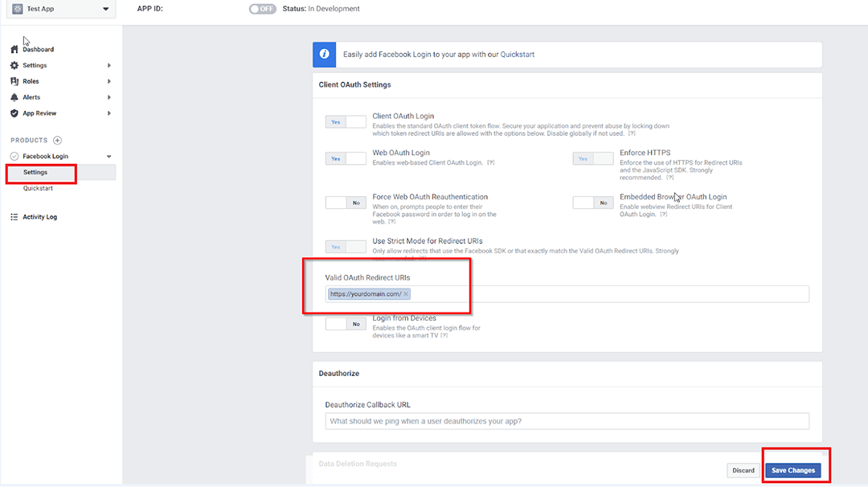The image size is (868, 487).
Task: Open the Facebook Login product item
Action: (x=45, y=156)
